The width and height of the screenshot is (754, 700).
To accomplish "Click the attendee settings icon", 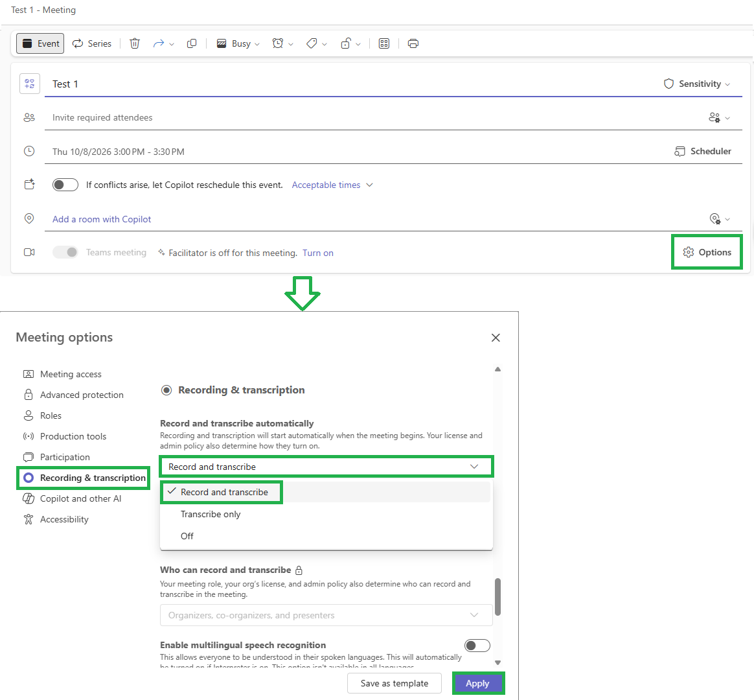I will click(714, 117).
